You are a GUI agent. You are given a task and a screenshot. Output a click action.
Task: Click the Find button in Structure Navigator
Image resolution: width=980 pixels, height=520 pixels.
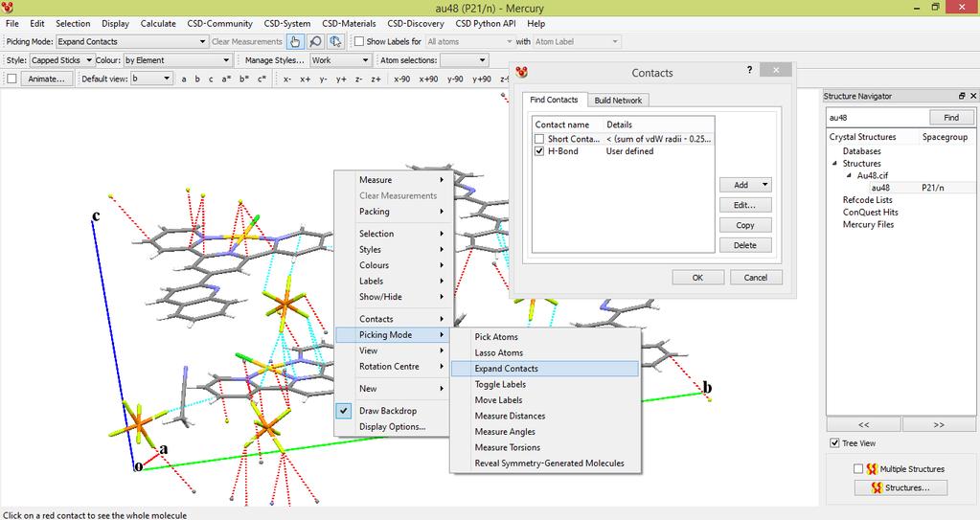click(951, 117)
